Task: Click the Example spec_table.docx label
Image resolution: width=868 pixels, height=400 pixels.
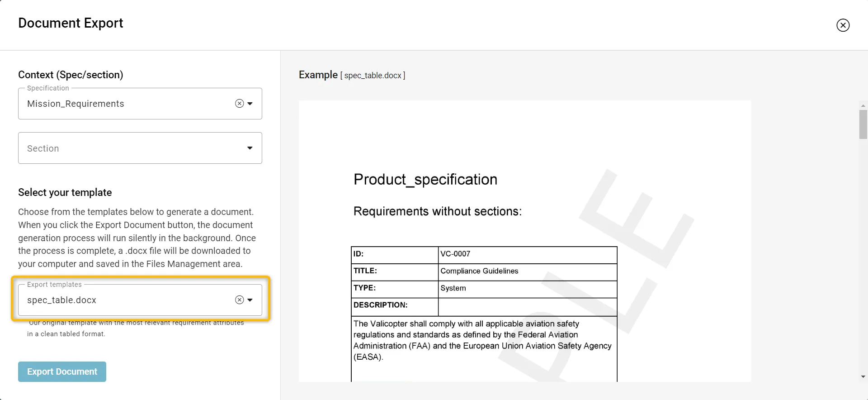Action: tap(352, 75)
